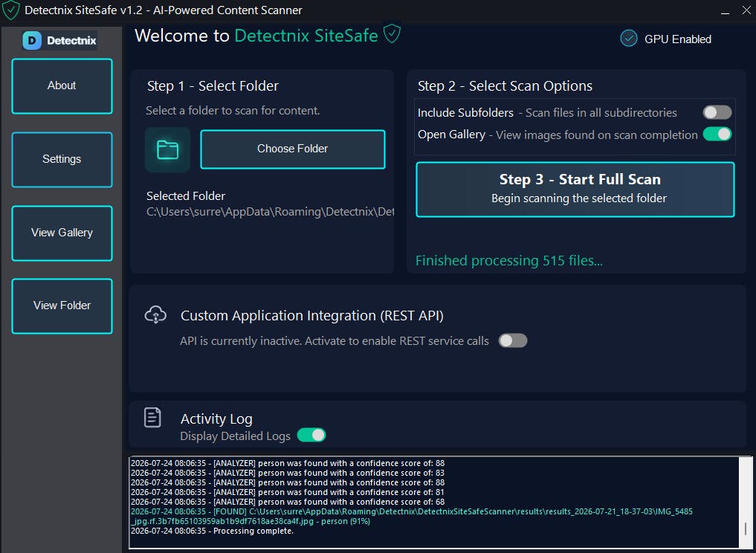The image size is (756, 553).
Task: Click the 'Include Subfolders' label
Action: pos(465,112)
